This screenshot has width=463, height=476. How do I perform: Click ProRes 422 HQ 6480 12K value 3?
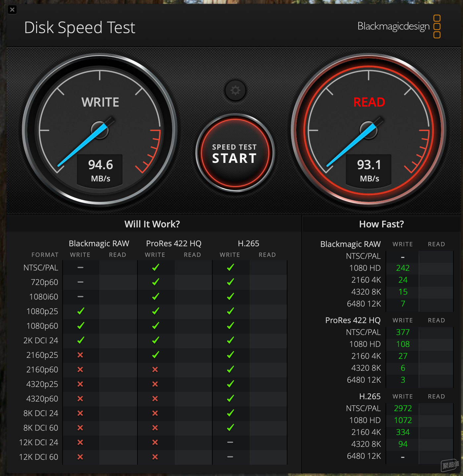click(403, 380)
